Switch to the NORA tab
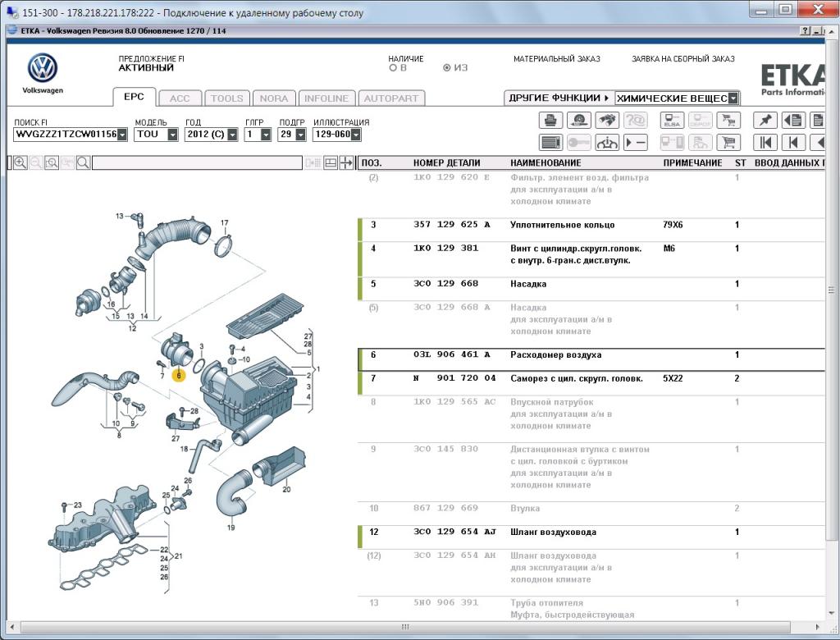The width and height of the screenshot is (840, 640). [274, 98]
